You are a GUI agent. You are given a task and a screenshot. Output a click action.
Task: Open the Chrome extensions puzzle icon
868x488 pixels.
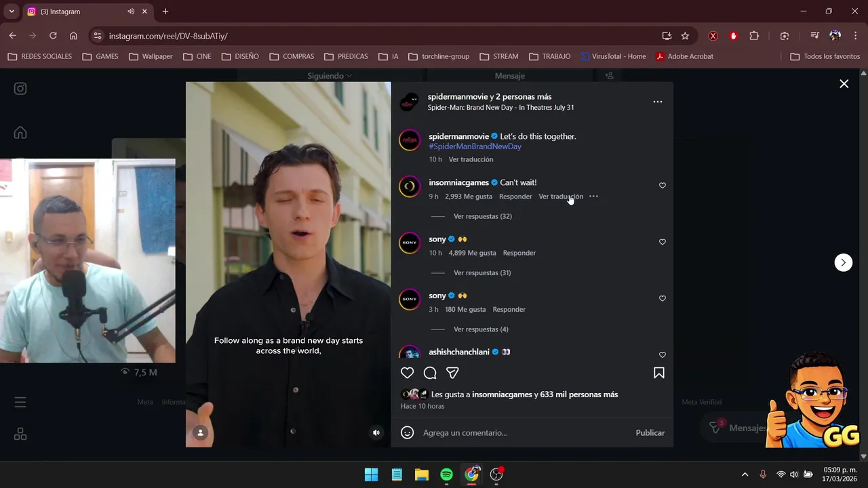[x=754, y=36]
